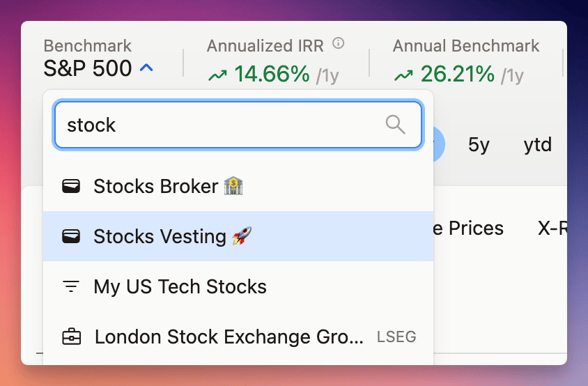Viewport: 588px width, 386px height.
Task: Click the magnifier search icon
Action: 395,125
